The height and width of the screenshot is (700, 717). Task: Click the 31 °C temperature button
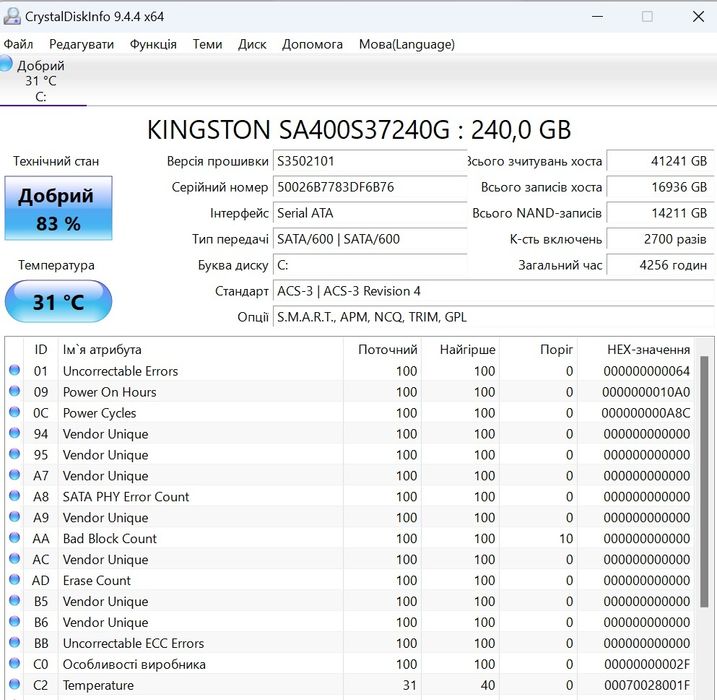tap(59, 302)
